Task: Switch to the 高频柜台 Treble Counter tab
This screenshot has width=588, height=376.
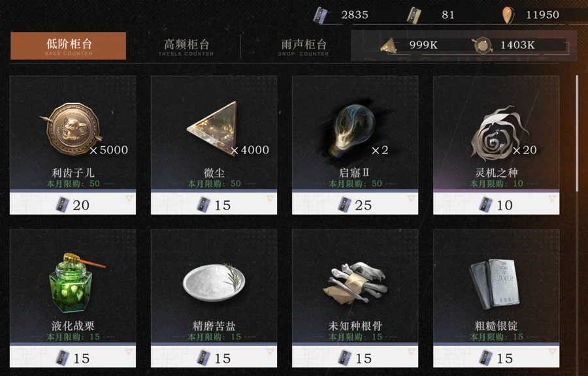Action: [186, 46]
